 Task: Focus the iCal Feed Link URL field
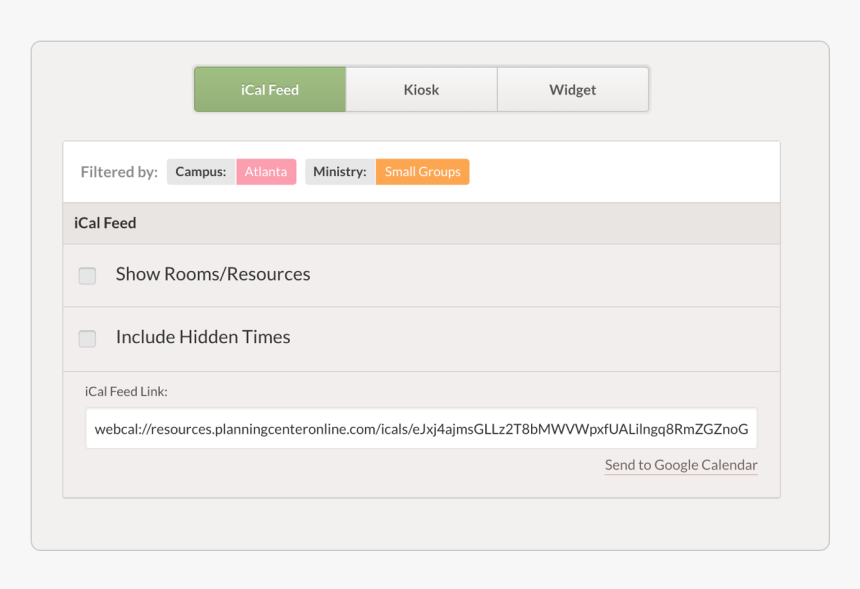click(421, 429)
